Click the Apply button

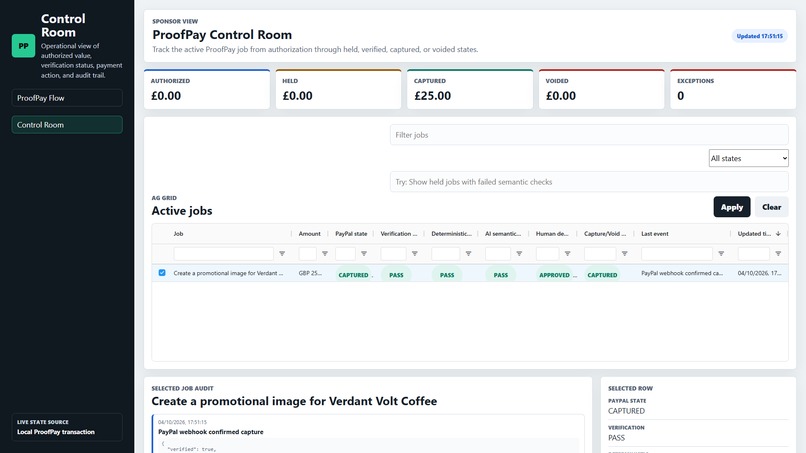pyautogui.click(x=731, y=207)
